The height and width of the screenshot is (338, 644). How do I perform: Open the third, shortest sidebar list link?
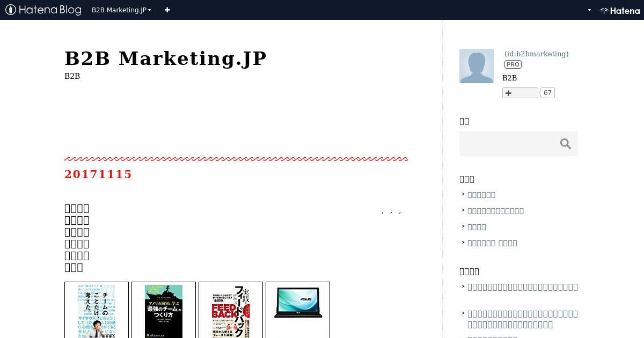tap(477, 227)
